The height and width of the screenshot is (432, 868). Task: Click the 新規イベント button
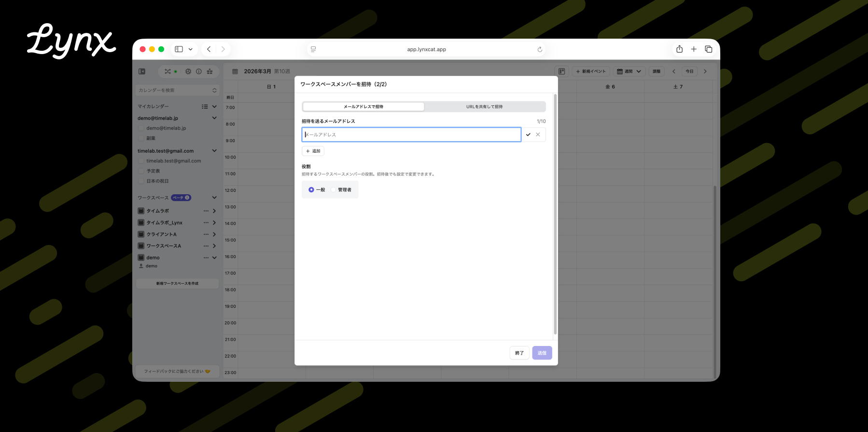click(591, 72)
